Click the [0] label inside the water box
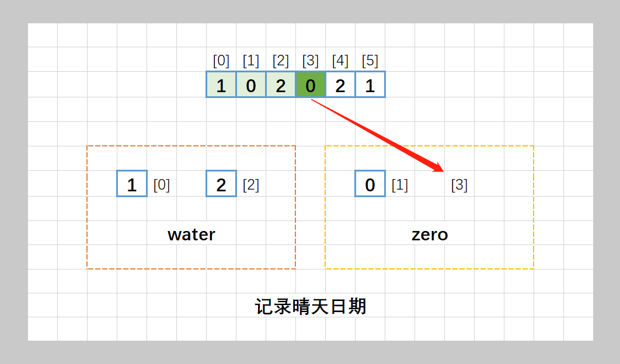This screenshot has width=620, height=364. point(161,185)
